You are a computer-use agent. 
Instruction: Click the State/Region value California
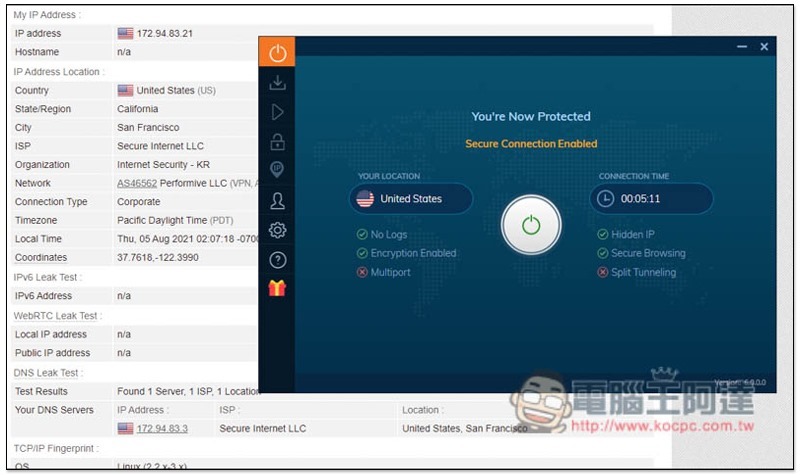[137, 109]
